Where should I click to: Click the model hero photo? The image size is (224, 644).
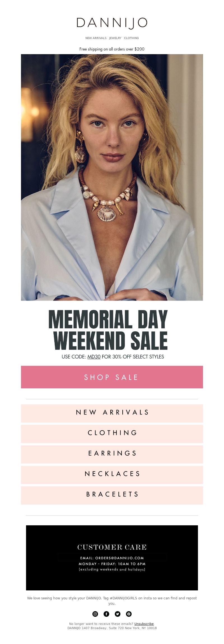(112, 177)
